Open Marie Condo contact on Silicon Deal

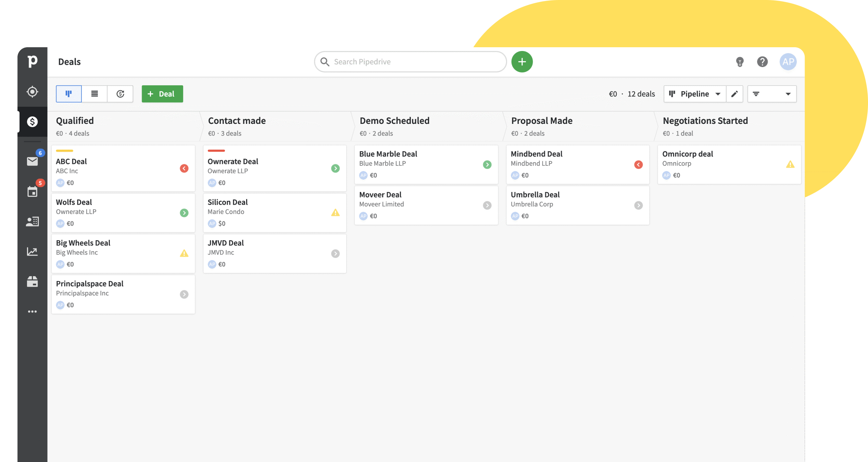[x=226, y=211]
